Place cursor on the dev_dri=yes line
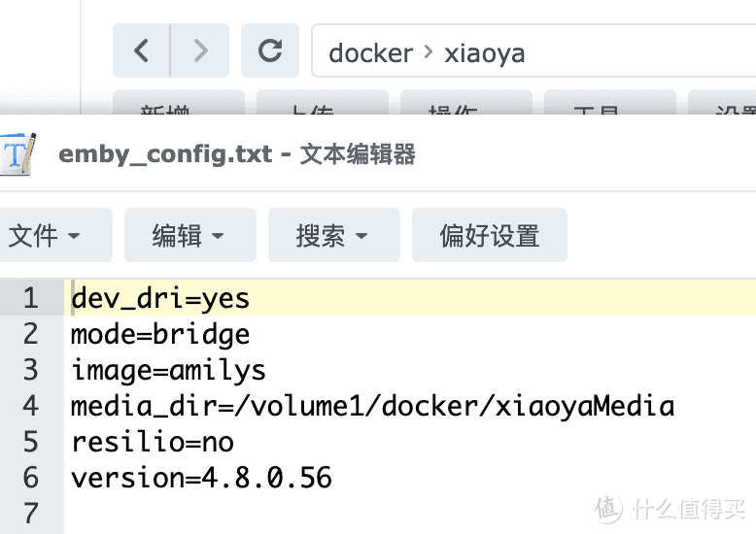 (160, 298)
